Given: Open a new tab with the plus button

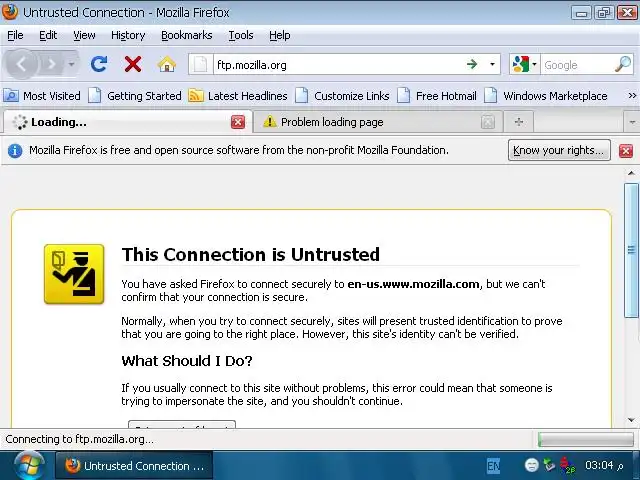Looking at the screenshot, I should [519, 122].
